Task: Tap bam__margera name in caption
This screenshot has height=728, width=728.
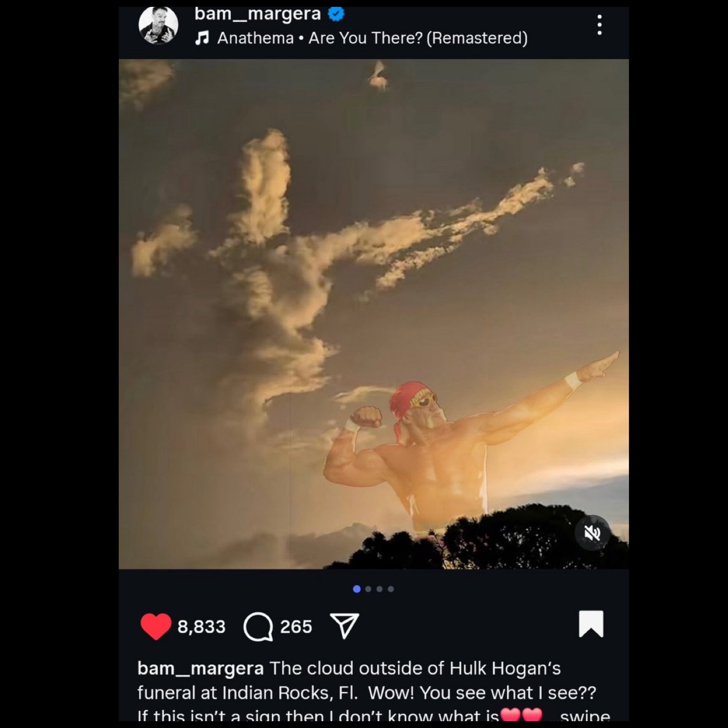Action: click(x=201, y=668)
